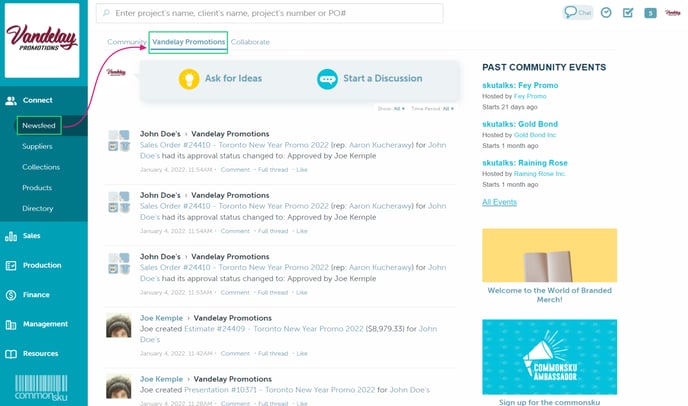Click the All Events link
This screenshot has height=406, width=688.
[499, 202]
